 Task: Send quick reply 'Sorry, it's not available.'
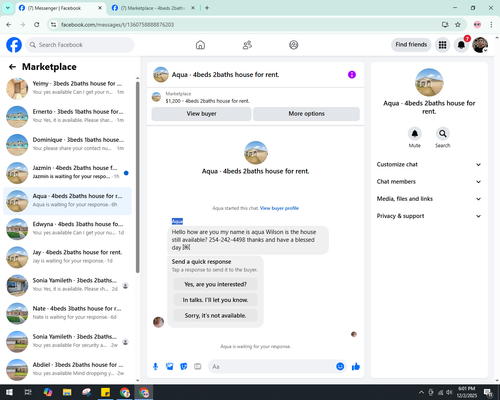[215, 315]
